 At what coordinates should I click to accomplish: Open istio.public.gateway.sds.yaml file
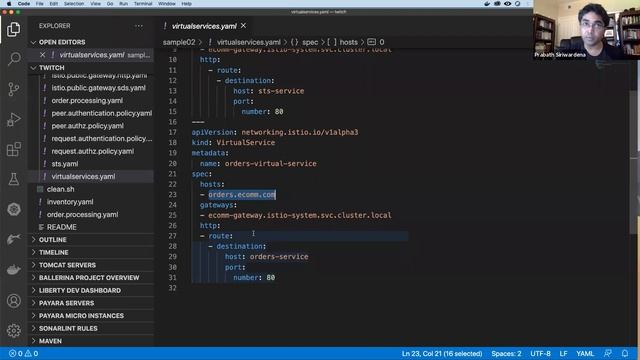point(98,88)
